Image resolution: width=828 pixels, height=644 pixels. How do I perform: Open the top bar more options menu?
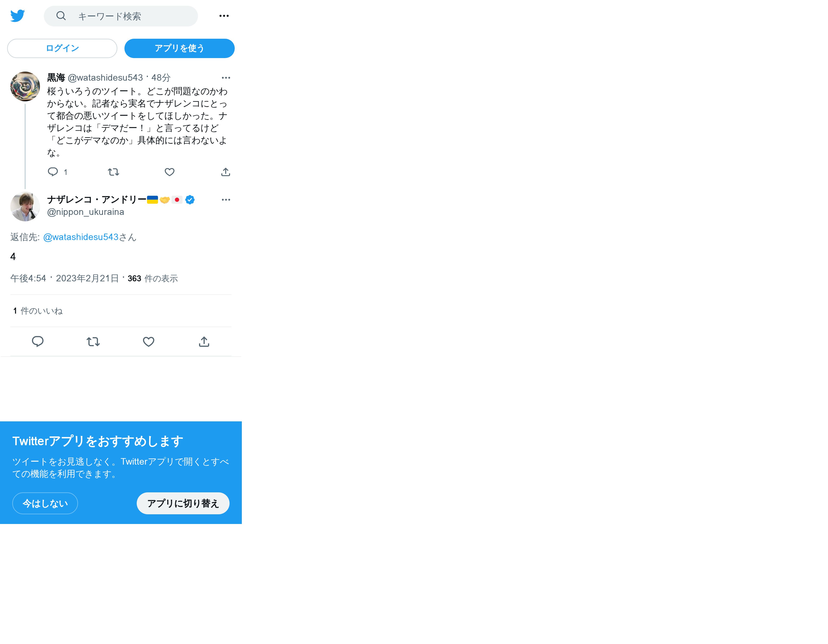tap(224, 16)
